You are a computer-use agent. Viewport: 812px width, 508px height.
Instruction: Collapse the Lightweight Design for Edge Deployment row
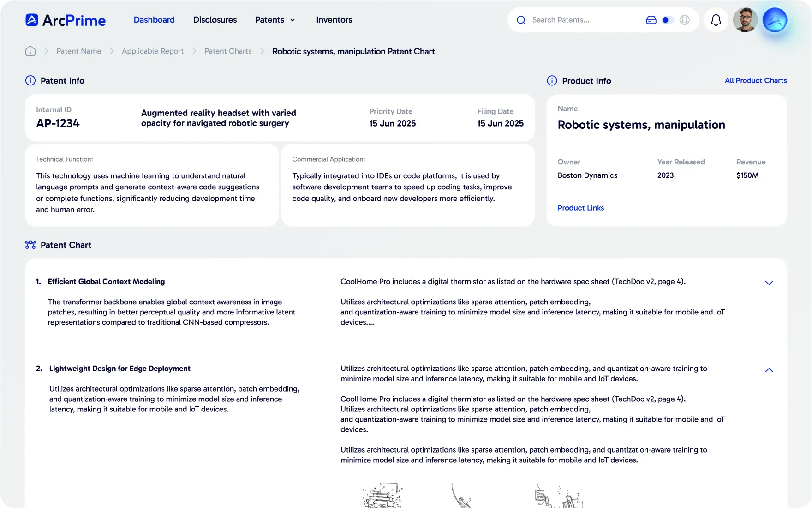pos(769,370)
